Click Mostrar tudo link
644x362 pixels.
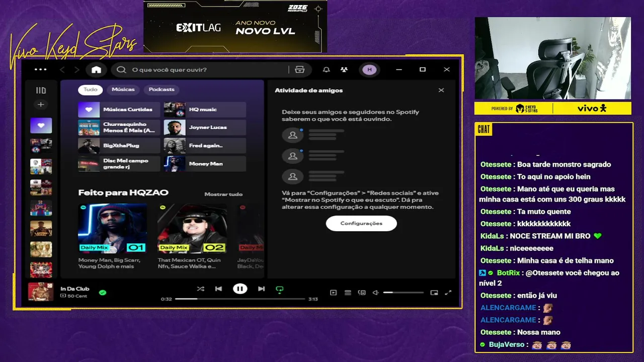[223, 194]
